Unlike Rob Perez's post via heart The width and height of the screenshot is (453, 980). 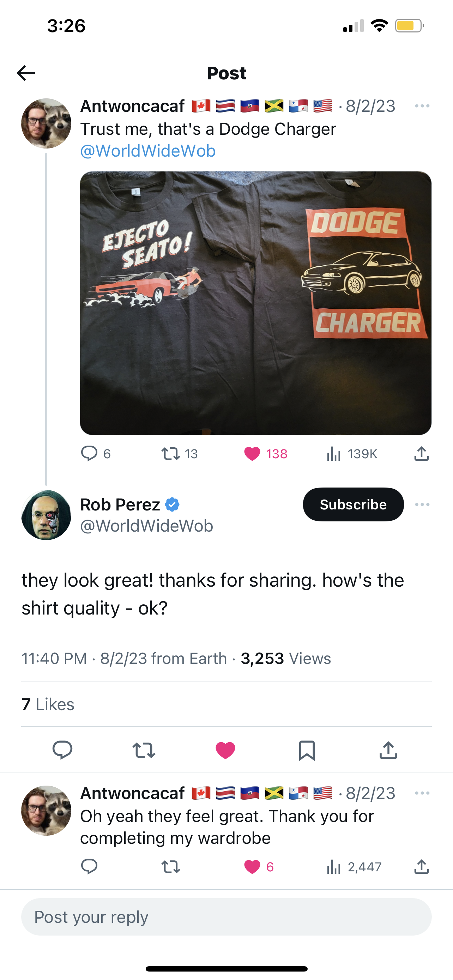click(x=225, y=750)
